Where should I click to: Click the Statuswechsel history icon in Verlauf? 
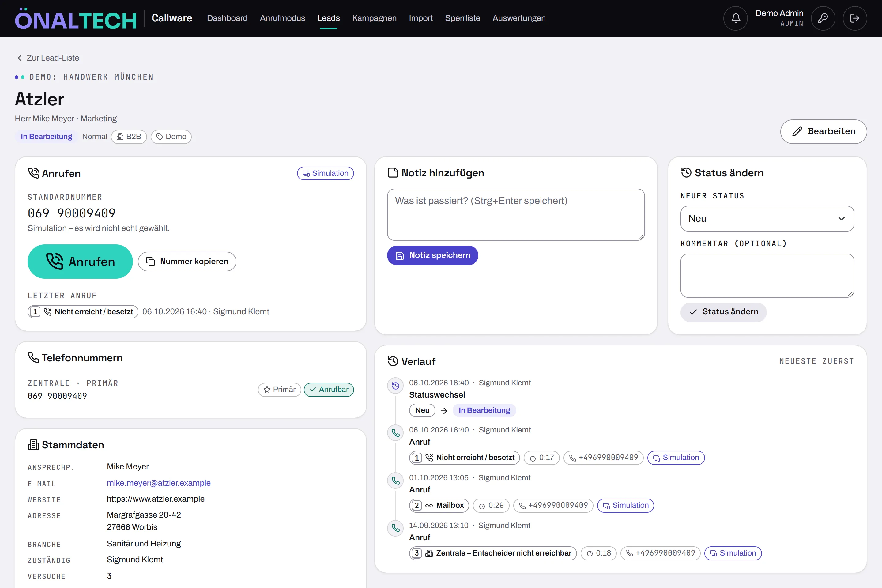395,386
